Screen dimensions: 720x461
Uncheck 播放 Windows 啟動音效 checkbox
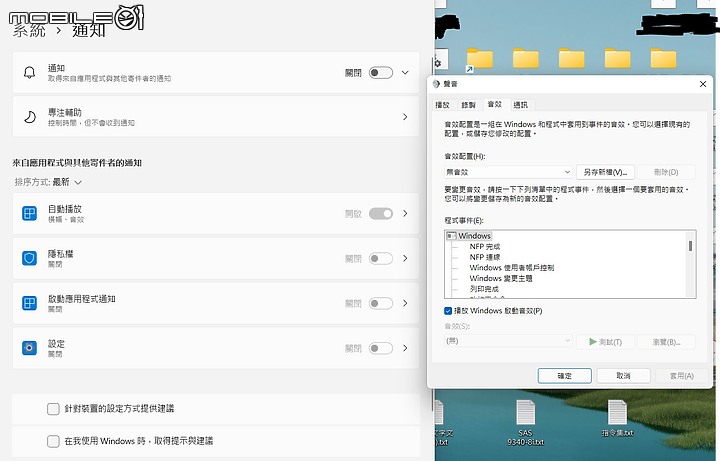(x=448, y=311)
